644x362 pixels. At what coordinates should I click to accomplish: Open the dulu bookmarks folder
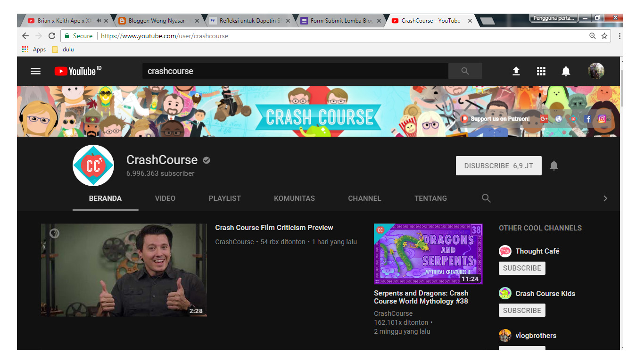click(x=63, y=49)
